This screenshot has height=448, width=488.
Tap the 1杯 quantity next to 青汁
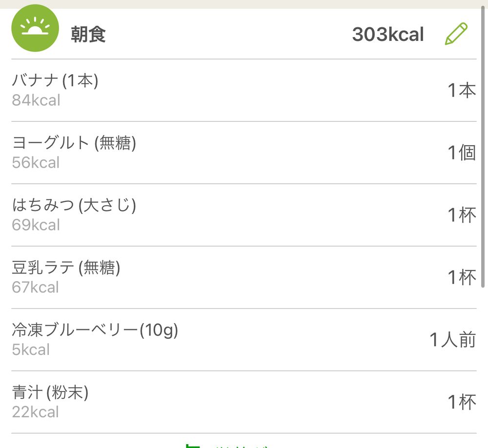(462, 402)
